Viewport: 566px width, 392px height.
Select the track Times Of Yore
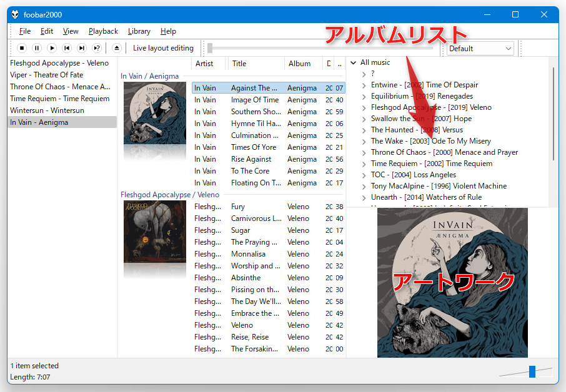(x=268, y=147)
